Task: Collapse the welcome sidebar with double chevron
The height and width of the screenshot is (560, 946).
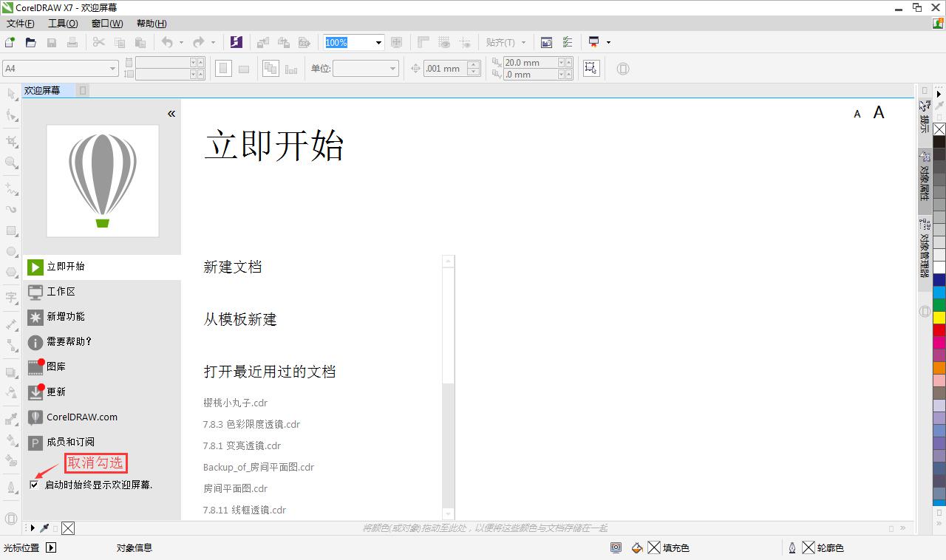Action: coord(171,114)
